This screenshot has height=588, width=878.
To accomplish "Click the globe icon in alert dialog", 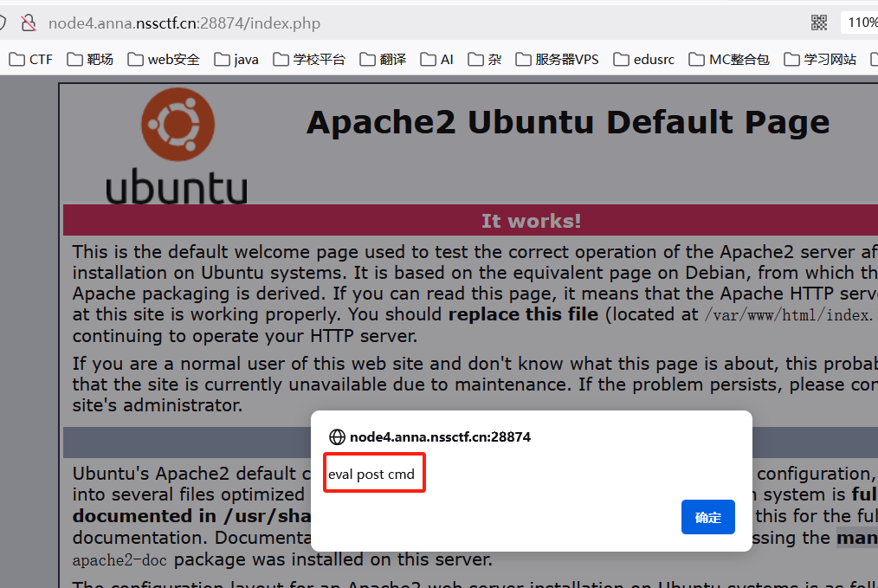I will [337, 436].
